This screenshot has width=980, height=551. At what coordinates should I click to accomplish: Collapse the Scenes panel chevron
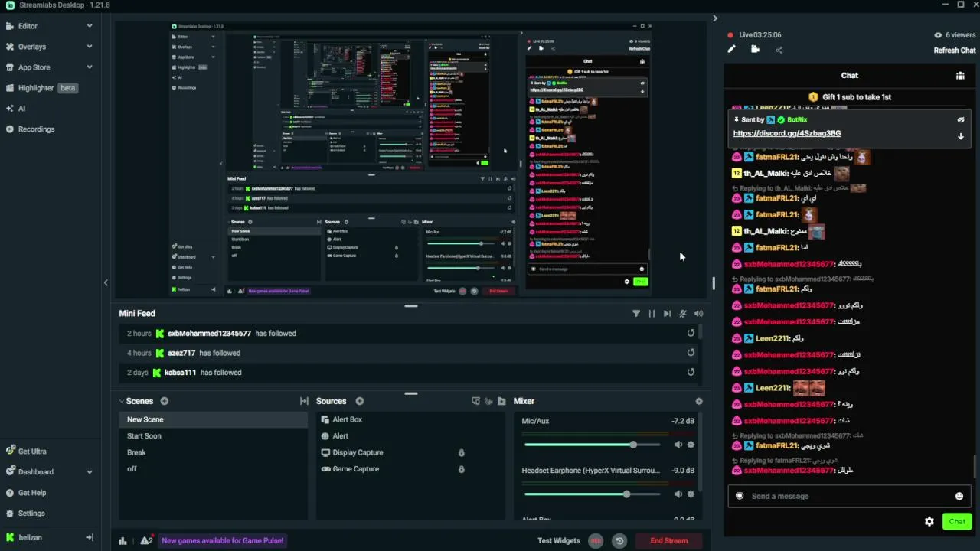(x=122, y=401)
